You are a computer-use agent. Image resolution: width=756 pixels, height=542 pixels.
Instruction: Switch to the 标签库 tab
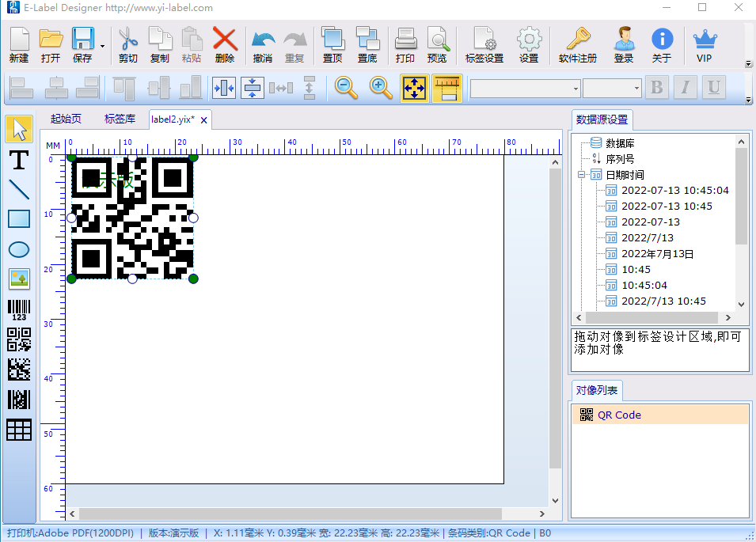point(120,119)
